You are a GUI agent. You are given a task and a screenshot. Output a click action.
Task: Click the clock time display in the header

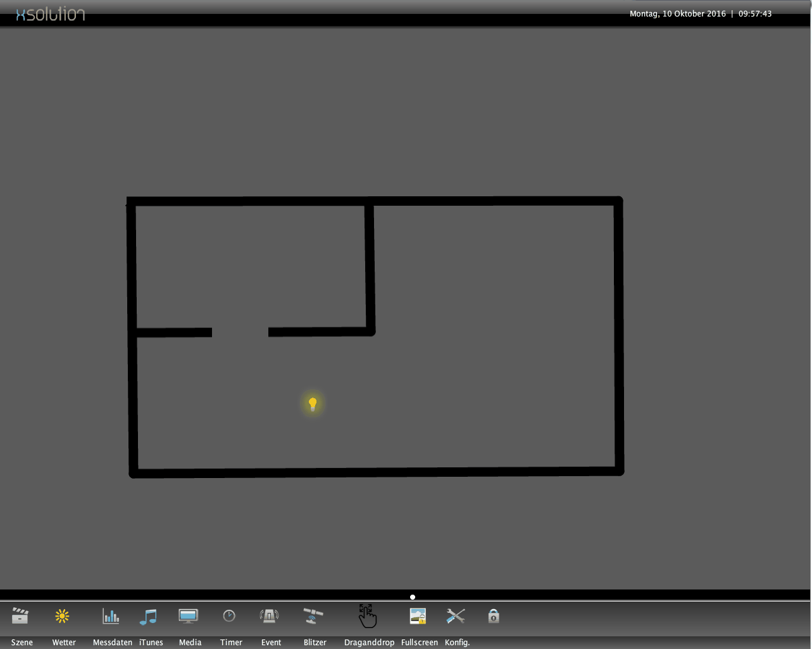pos(755,14)
